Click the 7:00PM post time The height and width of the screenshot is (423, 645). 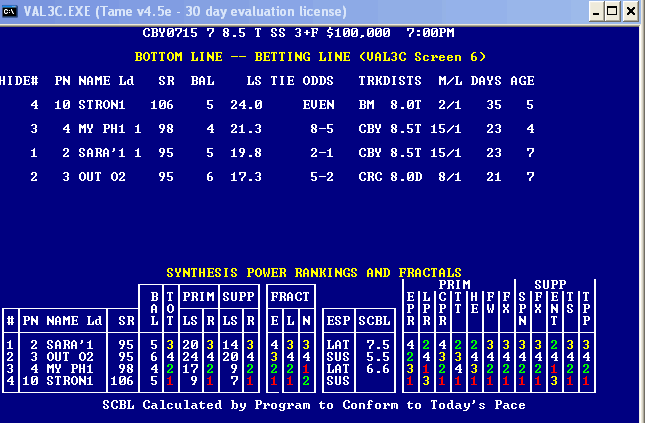[x=430, y=33]
